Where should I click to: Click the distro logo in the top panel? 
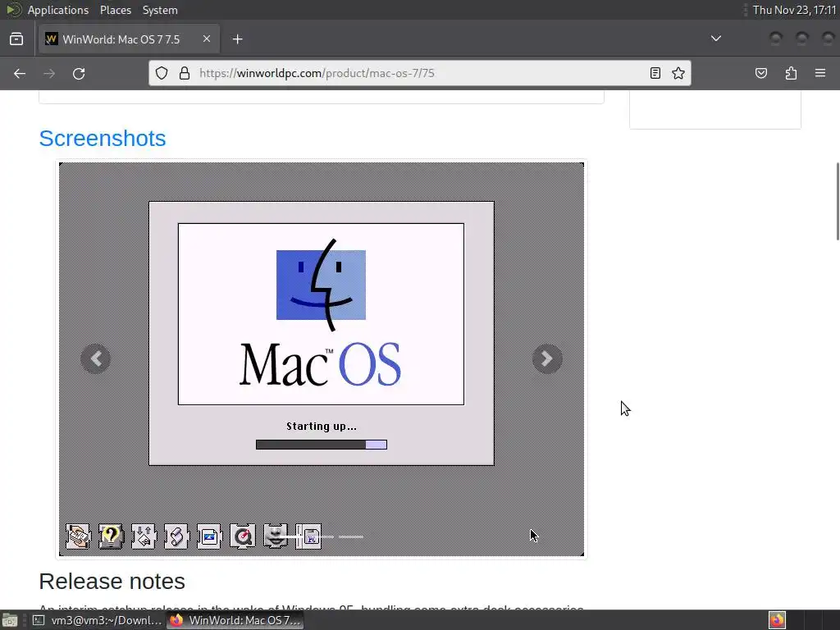click(x=13, y=10)
